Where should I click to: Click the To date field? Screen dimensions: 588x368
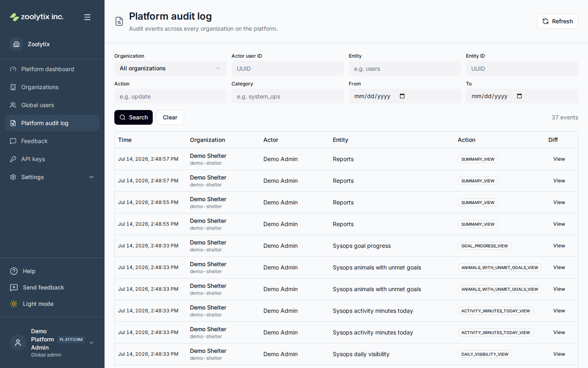click(x=522, y=96)
